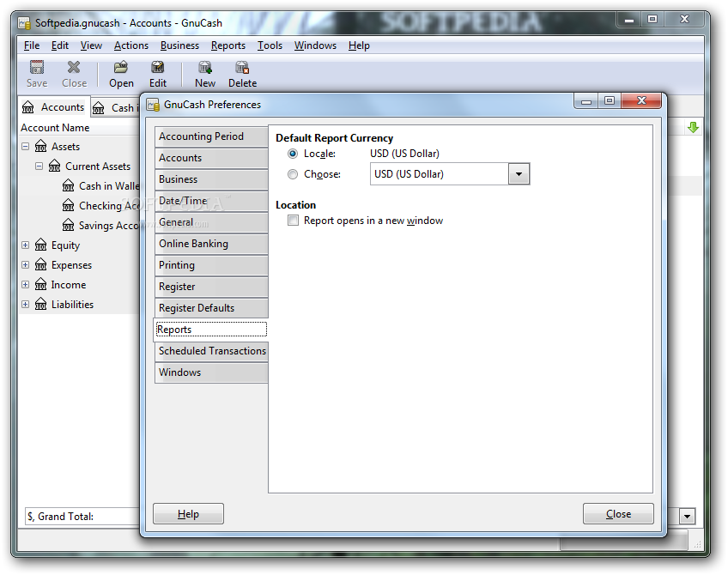This screenshot has height=575, width=728.
Task: Open the Help menu in menu bar
Action: (x=359, y=45)
